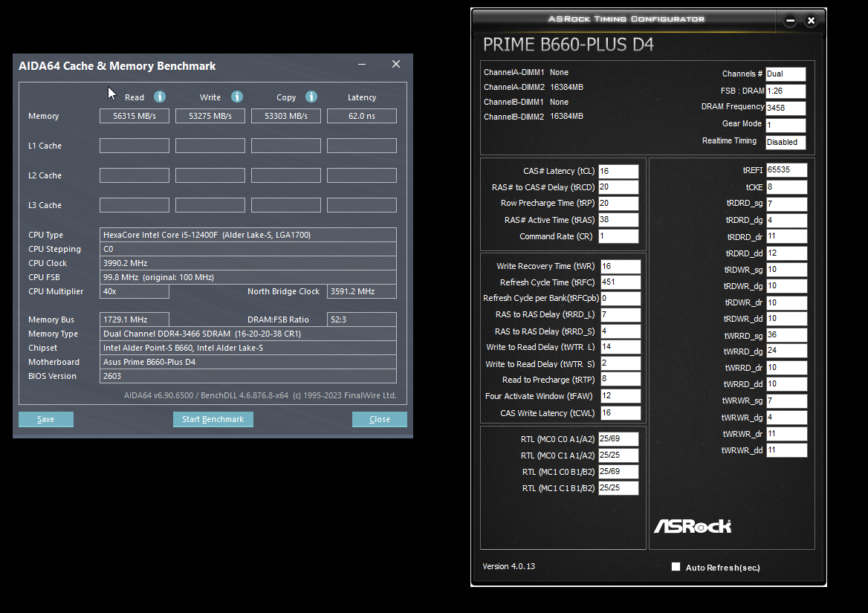Image resolution: width=868 pixels, height=613 pixels.
Task: Click the Refresh Cycle per Bank (tRFCpb) field
Action: tap(621, 299)
